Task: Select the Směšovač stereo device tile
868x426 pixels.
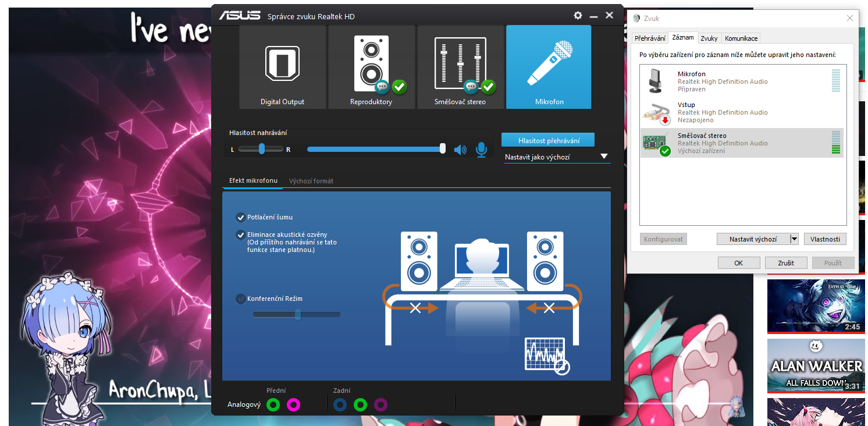Action: [x=460, y=67]
